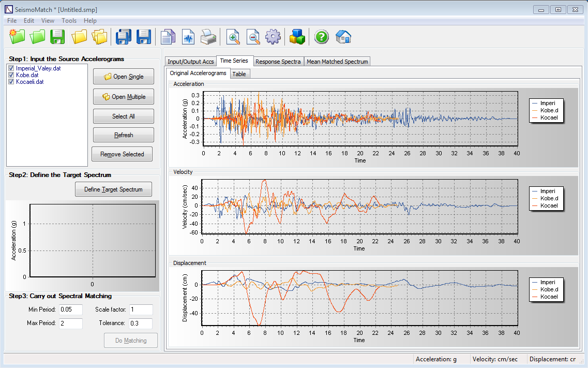The image size is (588, 368).
Task: Click the multiple yellow folders toolbar icon
Action: (99, 37)
